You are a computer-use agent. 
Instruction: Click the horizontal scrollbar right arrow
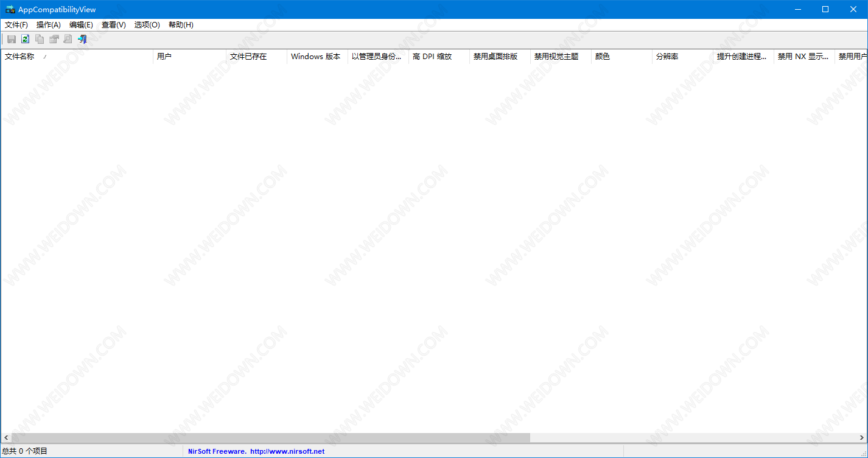[x=862, y=438]
